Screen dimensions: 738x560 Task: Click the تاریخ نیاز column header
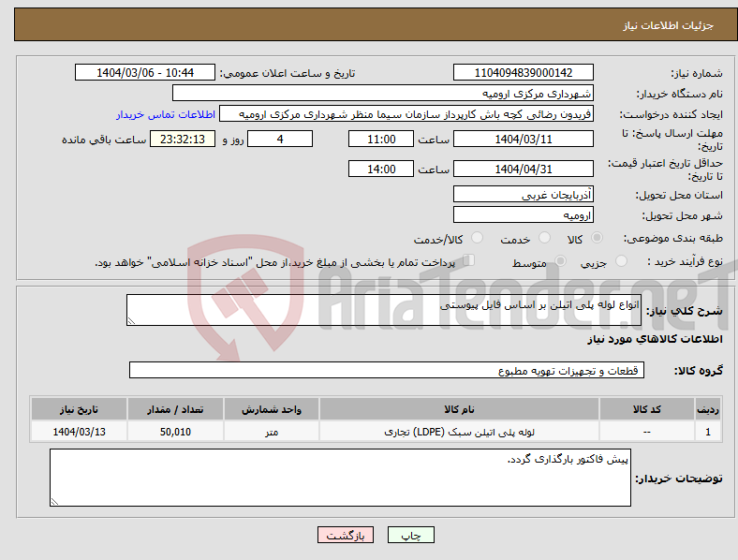point(79,409)
